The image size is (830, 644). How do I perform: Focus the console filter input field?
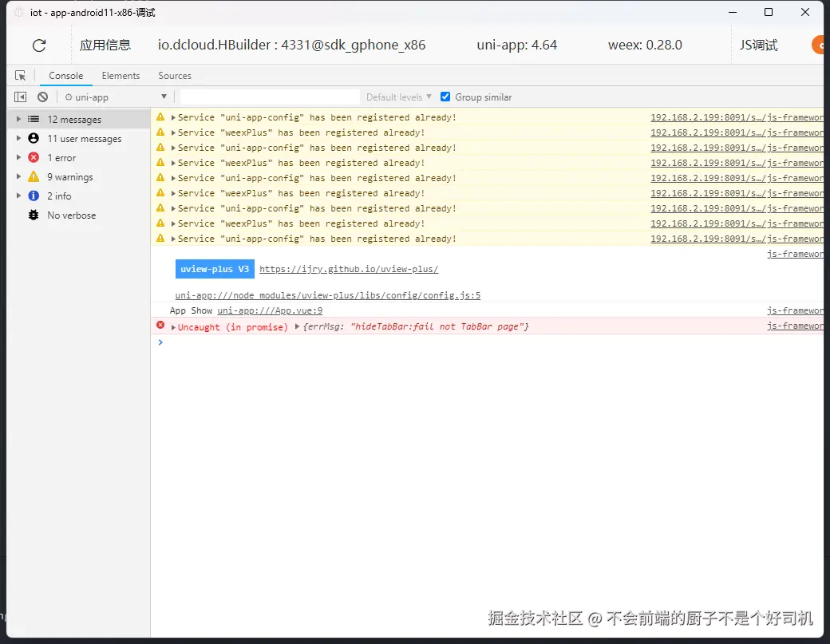tap(270, 97)
